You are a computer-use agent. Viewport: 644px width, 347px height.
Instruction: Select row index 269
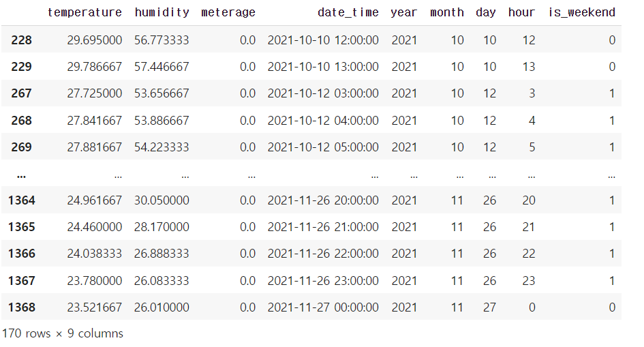21,147
